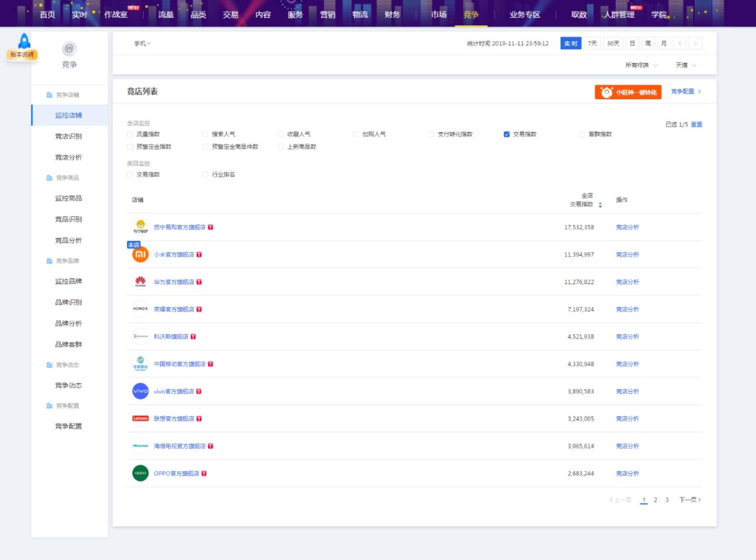This screenshot has height=560, width=756.
Task: Click the 竞争店铺 section icon
Action: tap(49, 95)
